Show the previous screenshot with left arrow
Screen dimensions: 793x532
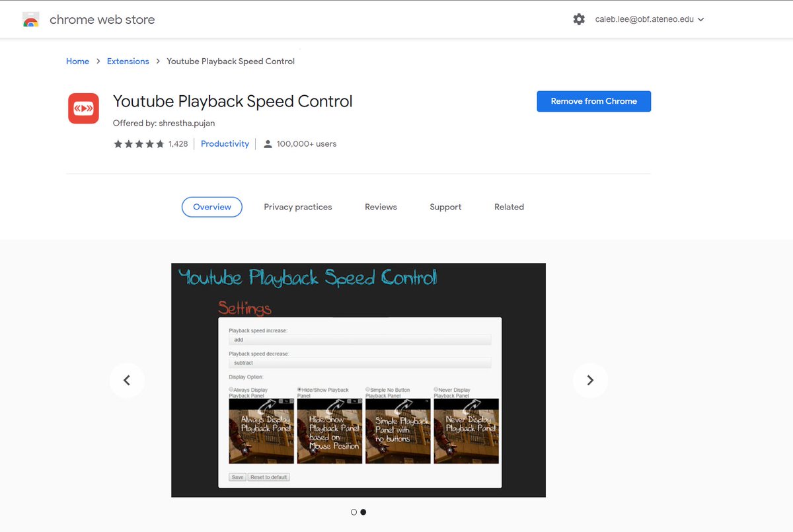pos(127,380)
